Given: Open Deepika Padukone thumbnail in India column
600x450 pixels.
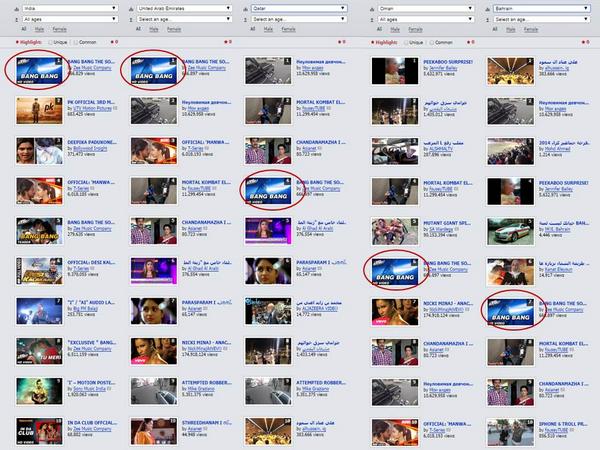Looking at the screenshot, I should coord(39,151).
